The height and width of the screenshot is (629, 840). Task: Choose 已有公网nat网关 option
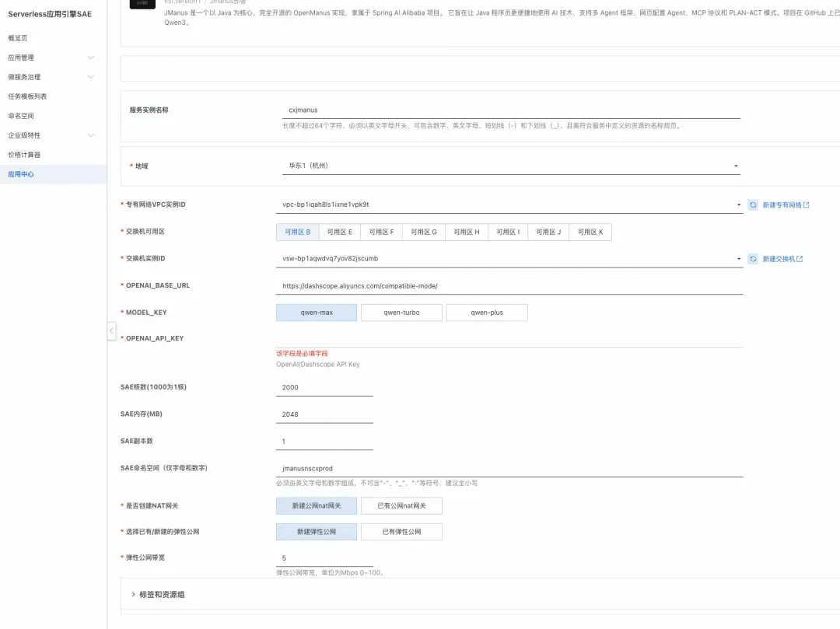click(x=401, y=506)
